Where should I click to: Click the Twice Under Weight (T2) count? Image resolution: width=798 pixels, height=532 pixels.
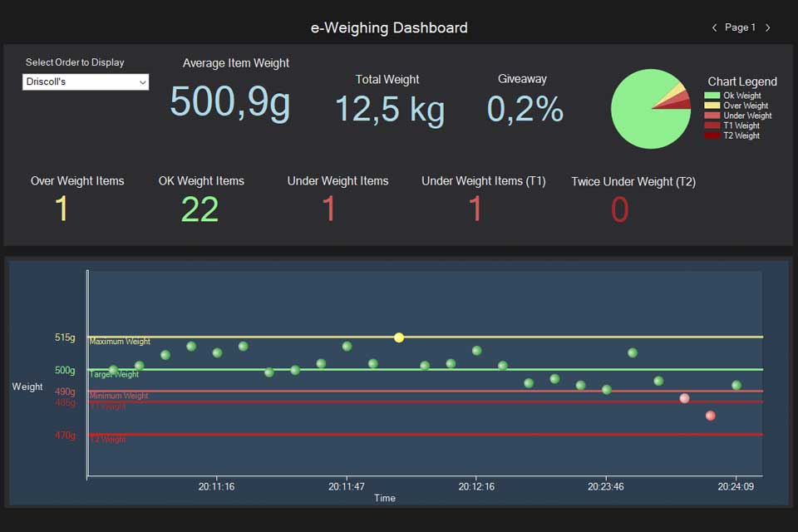click(619, 209)
